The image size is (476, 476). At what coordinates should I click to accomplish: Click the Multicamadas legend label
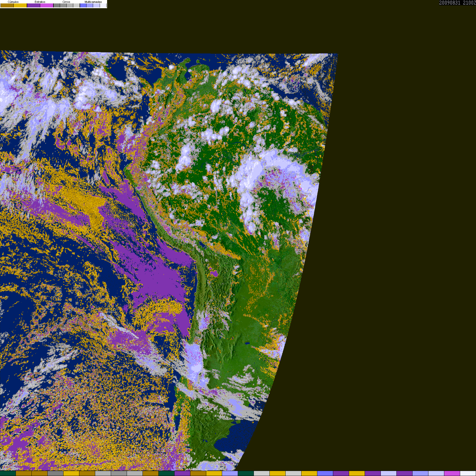(x=93, y=2)
